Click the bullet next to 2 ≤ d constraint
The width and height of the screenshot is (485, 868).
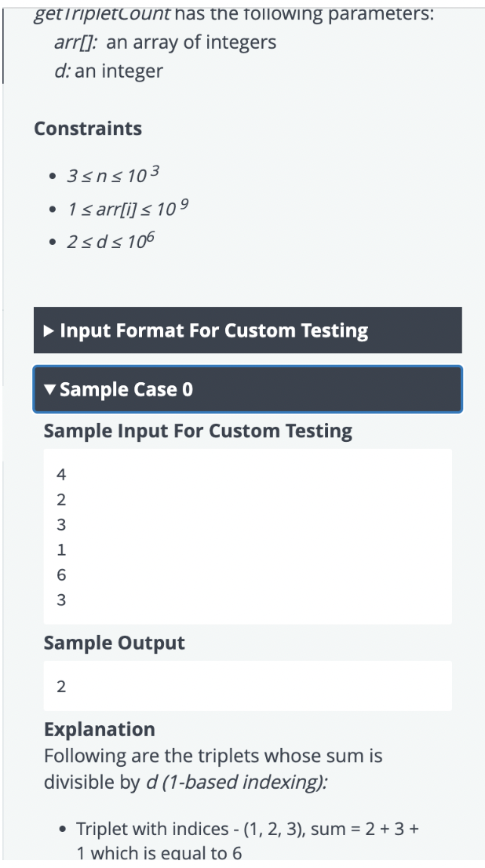tap(53, 240)
